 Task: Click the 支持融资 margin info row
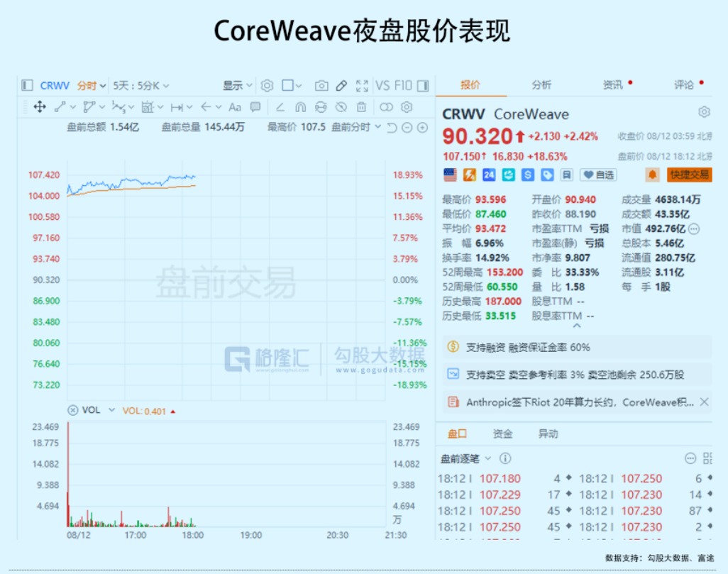click(x=577, y=348)
